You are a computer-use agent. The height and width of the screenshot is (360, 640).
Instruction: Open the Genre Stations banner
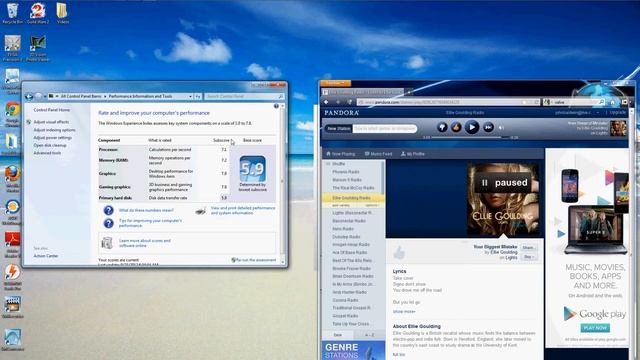pyautogui.click(x=353, y=350)
